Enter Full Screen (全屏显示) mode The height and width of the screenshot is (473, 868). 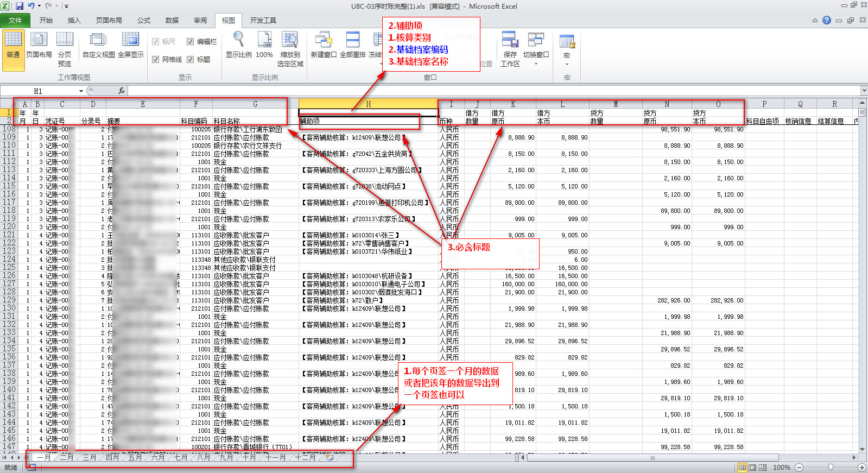131,46
